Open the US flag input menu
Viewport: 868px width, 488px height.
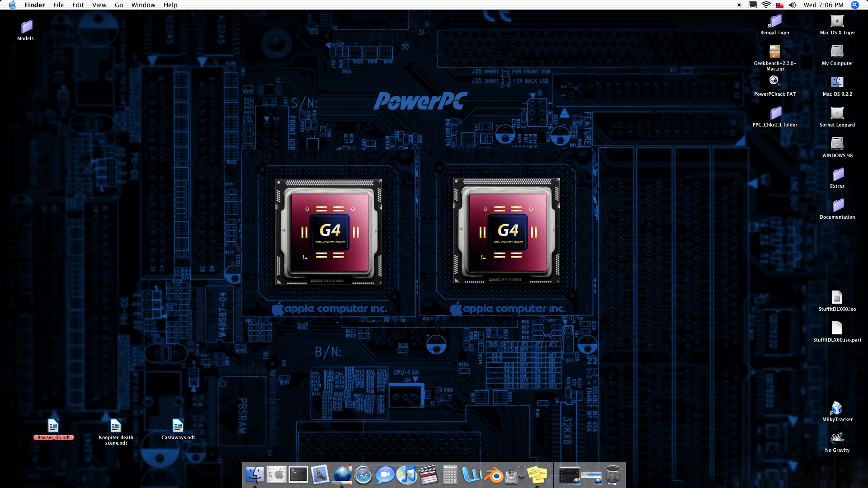pyautogui.click(x=779, y=5)
